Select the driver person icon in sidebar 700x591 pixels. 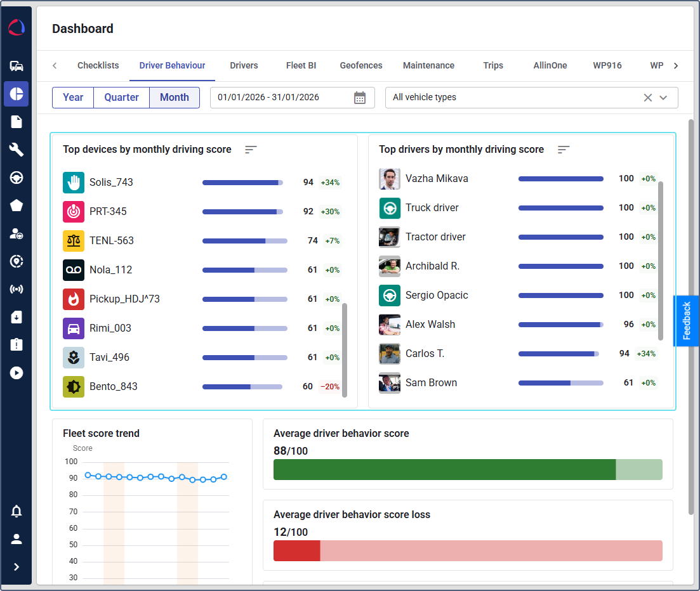17,233
